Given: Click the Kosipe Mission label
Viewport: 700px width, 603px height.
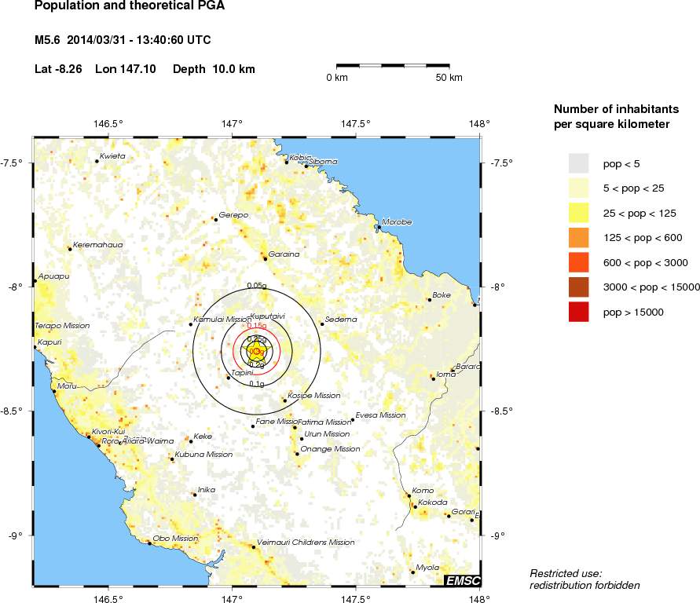Looking at the screenshot, I should (x=314, y=396).
